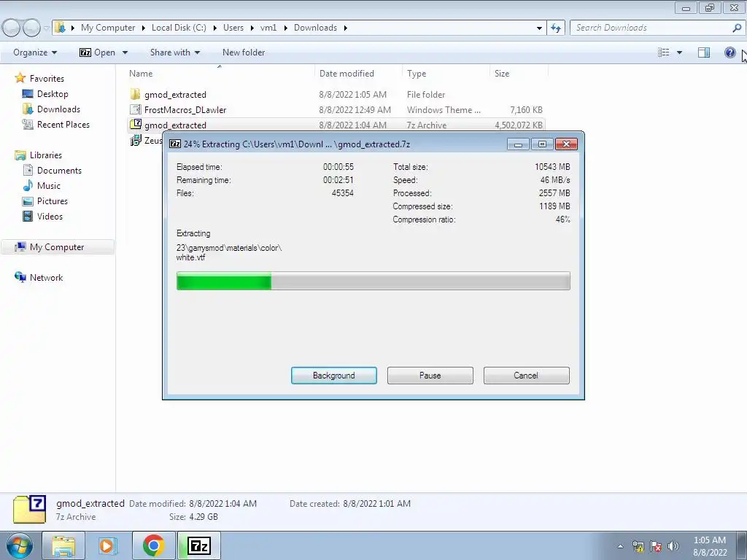Viewport: 747px width, 560px height.
Task: Expand the view options dropdown arrow
Action: [x=679, y=52]
